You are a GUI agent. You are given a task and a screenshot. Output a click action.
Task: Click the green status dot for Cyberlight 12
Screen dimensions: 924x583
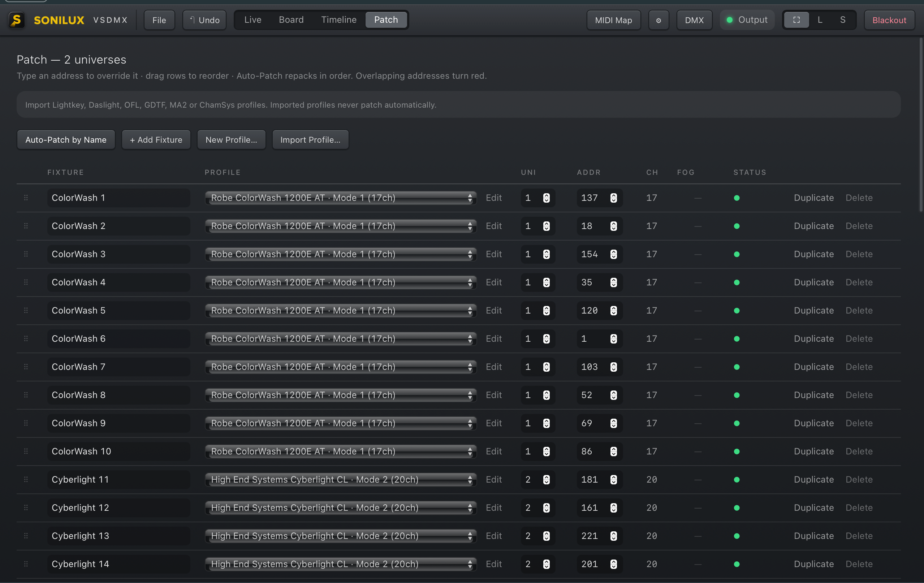coord(737,508)
